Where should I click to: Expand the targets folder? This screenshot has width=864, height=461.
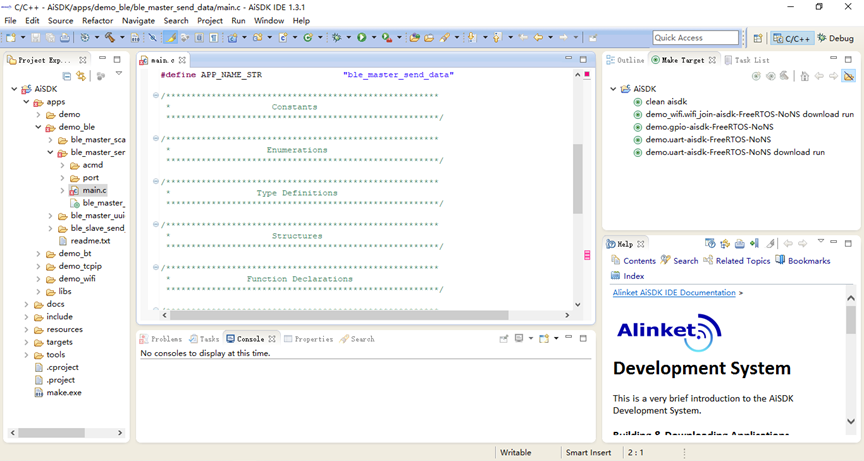point(26,342)
